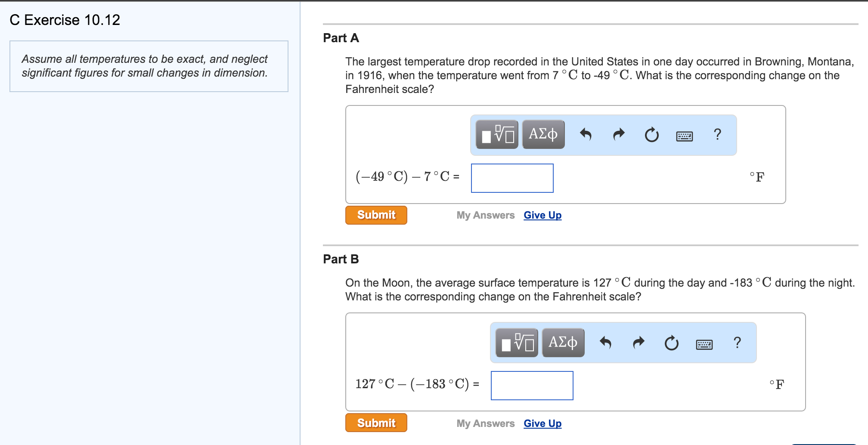Open the equation template palette in Part A
868x445 pixels.
tap(496, 135)
